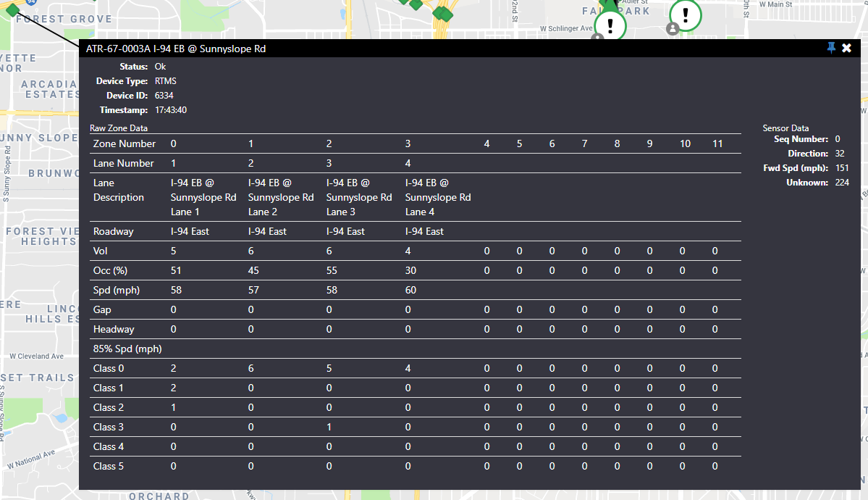Click the overlapping green diamond markers on the yellow highway
The width and height of the screenshot is (868, 500).
(x=442, y=13)
